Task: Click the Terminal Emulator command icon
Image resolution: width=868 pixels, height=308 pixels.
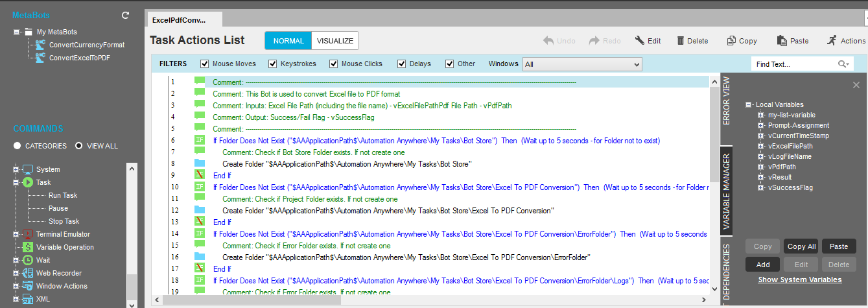Action: click(28, 234)
